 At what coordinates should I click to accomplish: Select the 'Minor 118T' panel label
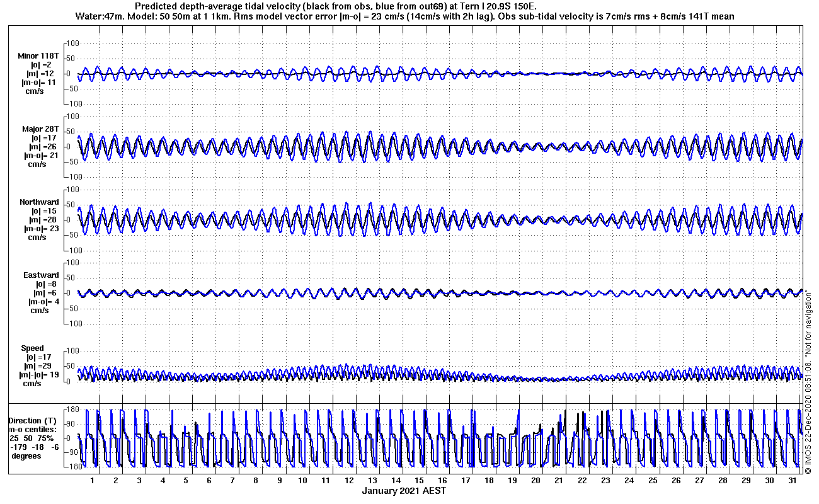point(38,56)
